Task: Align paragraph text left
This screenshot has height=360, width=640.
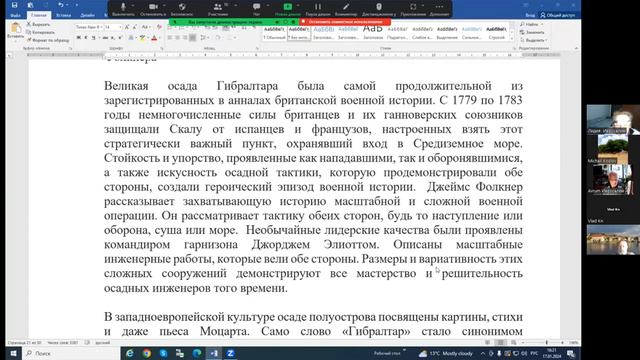Action: [x=169, y=38]
